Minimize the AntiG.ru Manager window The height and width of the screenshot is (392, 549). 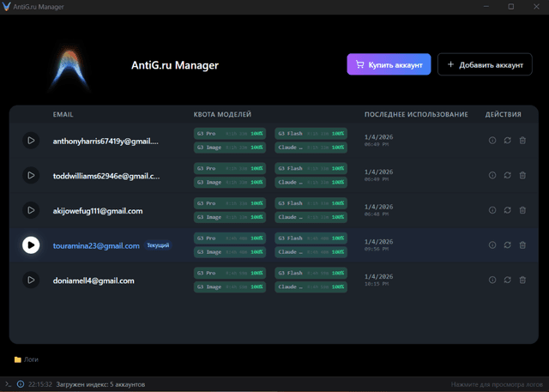(x=486, y=7)
